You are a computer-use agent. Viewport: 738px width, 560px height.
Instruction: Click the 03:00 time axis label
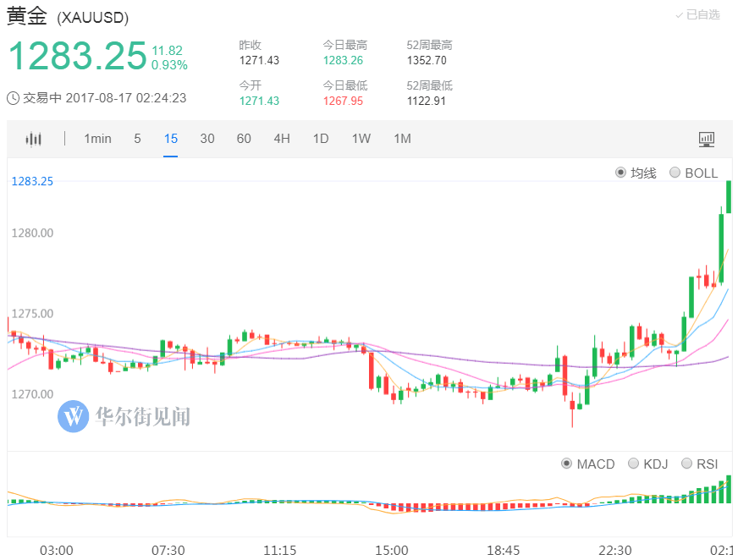click(57, 550)
